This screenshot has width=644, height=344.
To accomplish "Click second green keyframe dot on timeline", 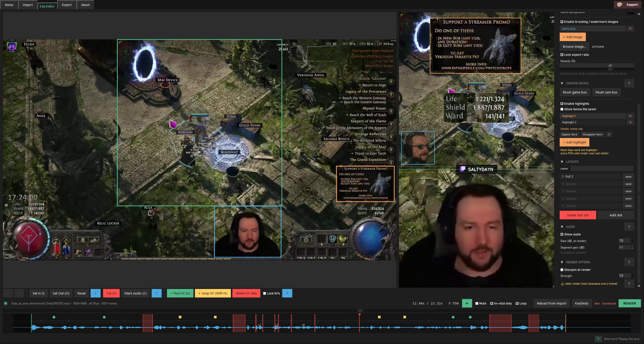I will pos(104,317).
